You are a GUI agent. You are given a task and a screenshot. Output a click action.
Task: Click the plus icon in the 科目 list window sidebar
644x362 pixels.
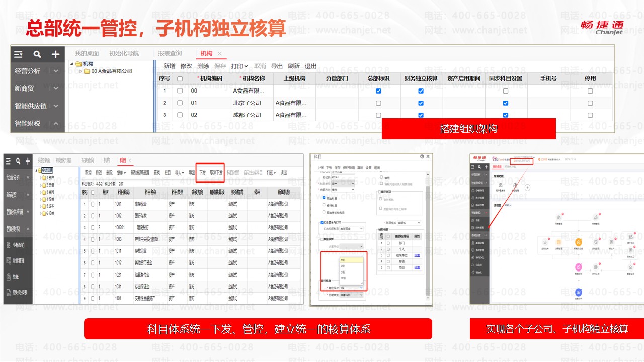click(27, 161)
